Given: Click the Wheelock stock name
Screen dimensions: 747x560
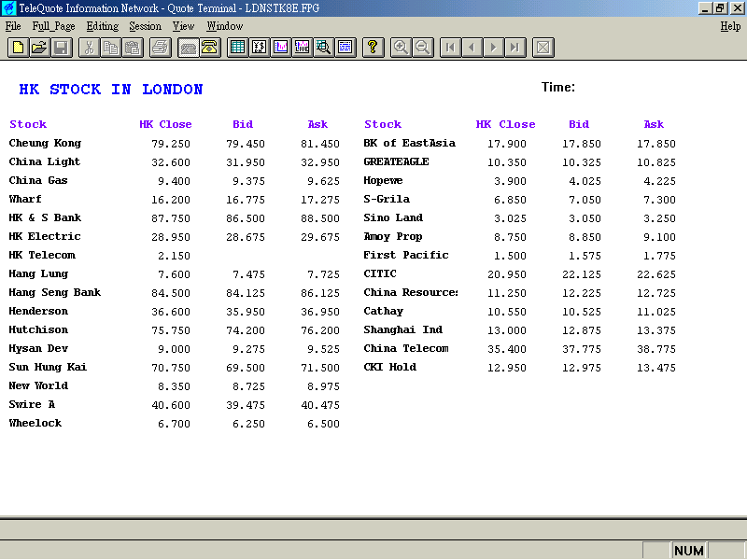Looking at the screenshot, I should [x=35, y=423].
